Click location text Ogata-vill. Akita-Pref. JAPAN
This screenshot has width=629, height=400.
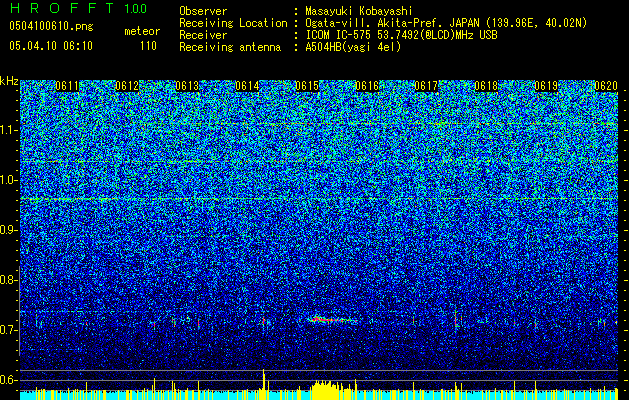392,23
